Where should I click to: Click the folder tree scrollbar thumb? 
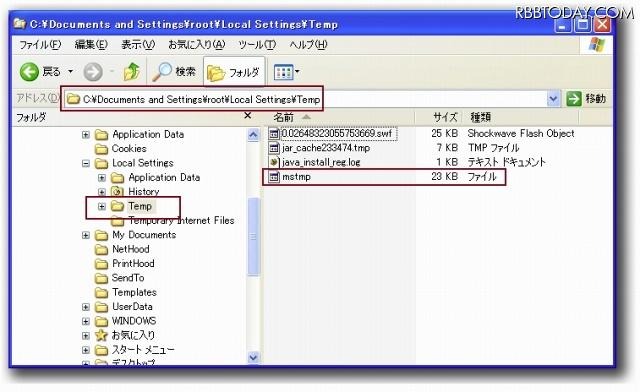coord(253,237)
